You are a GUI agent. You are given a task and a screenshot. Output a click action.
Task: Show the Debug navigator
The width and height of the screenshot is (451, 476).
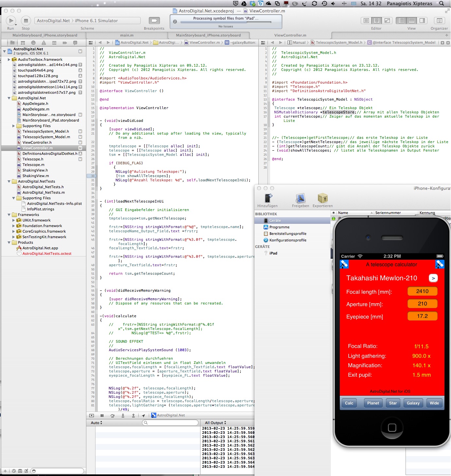(x=54, y=43)
